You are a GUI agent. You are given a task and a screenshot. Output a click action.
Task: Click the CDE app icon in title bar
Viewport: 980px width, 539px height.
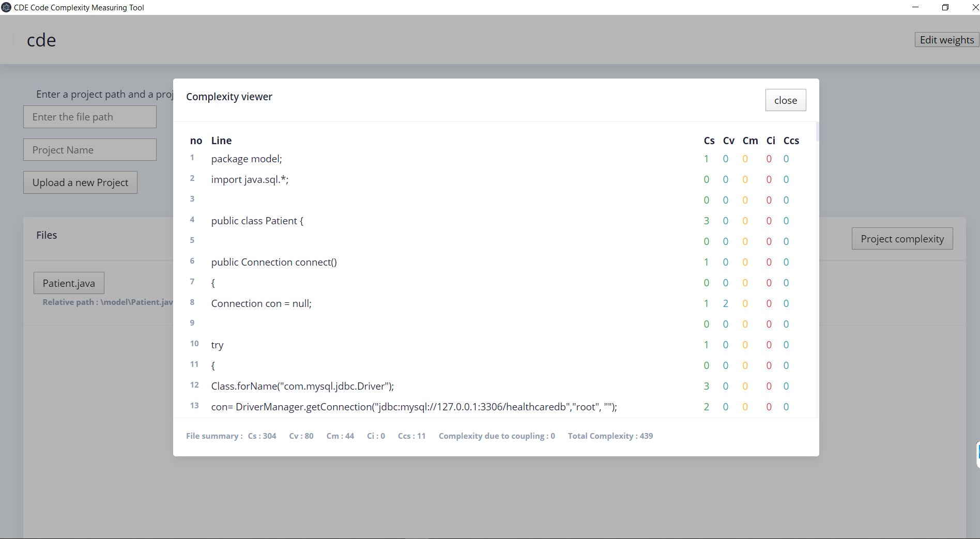(7, 7)
